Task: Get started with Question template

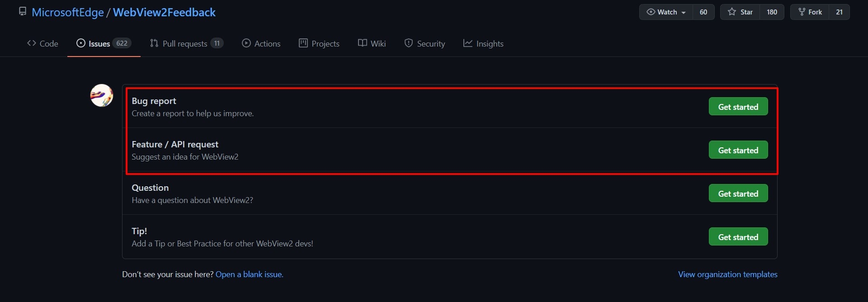Action: (x=738, y=193)
